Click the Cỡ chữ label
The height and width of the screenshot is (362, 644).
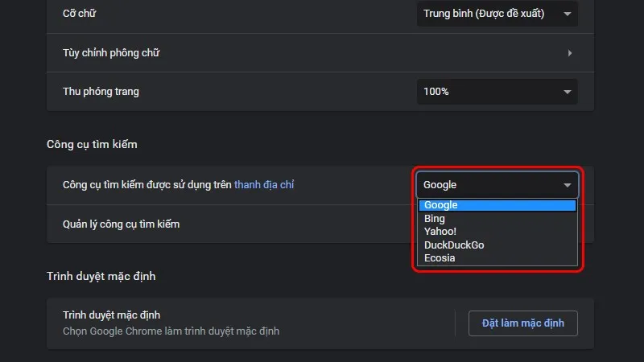79,14
